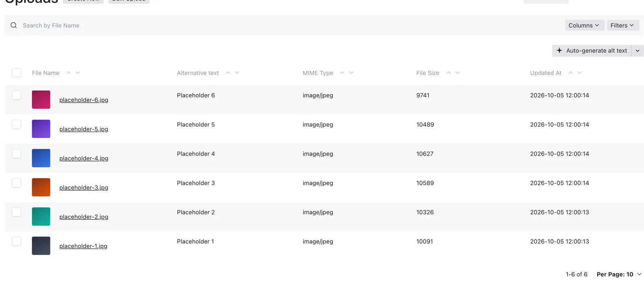Click the Placeholder 6 alt text cell

[x=196, y=95]
